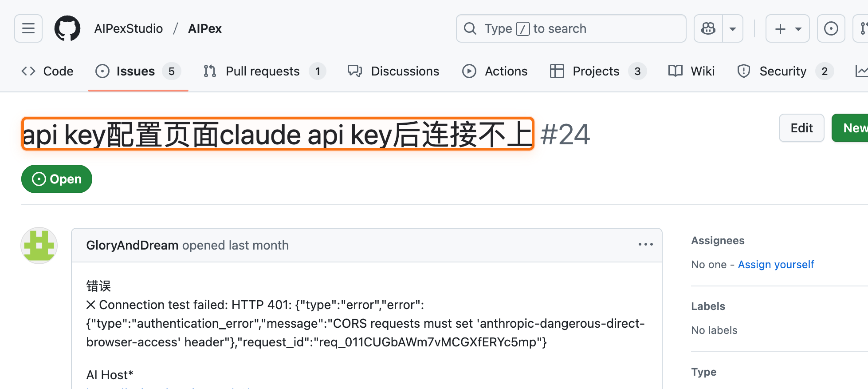Click the Assign yourself link

pyautogui.click(x=776, y=265)
